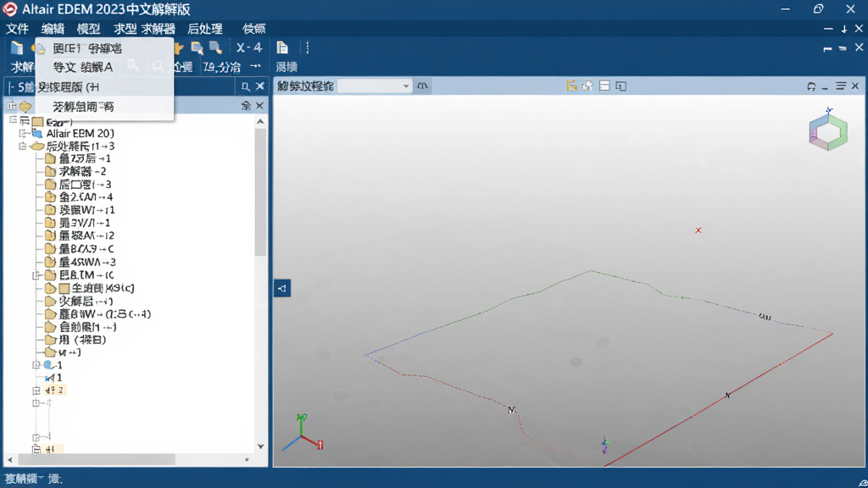The width and height of the screenshot is (868, 488).
Task: Click the window layout icon in viewport toolbar
Action: point(621,86)
